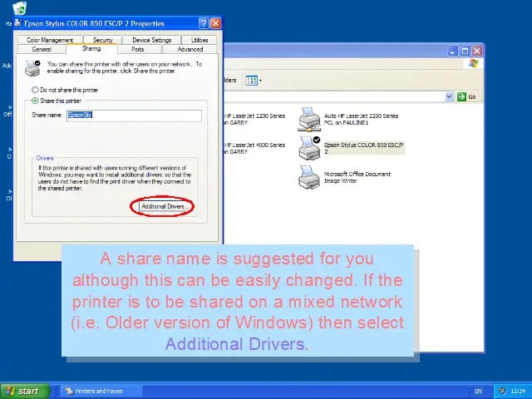Click the 12:24 clock in taskbar
Screen dimensions: 532x399
click(518, 392)
